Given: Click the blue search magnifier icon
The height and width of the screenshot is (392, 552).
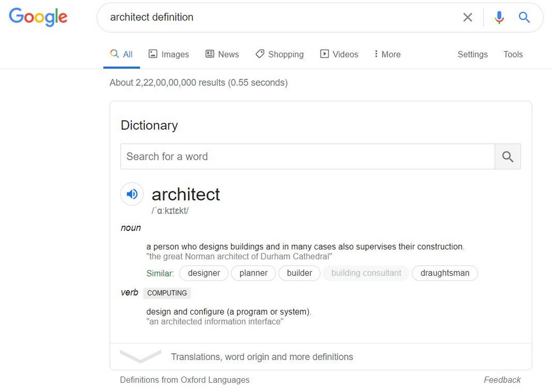Looking at the screenshot, I should (x=524, y=17).
